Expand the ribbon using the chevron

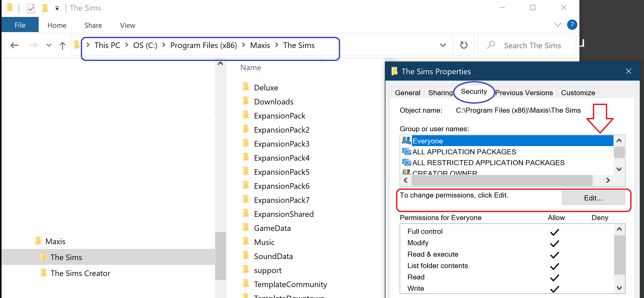[558, 25]
